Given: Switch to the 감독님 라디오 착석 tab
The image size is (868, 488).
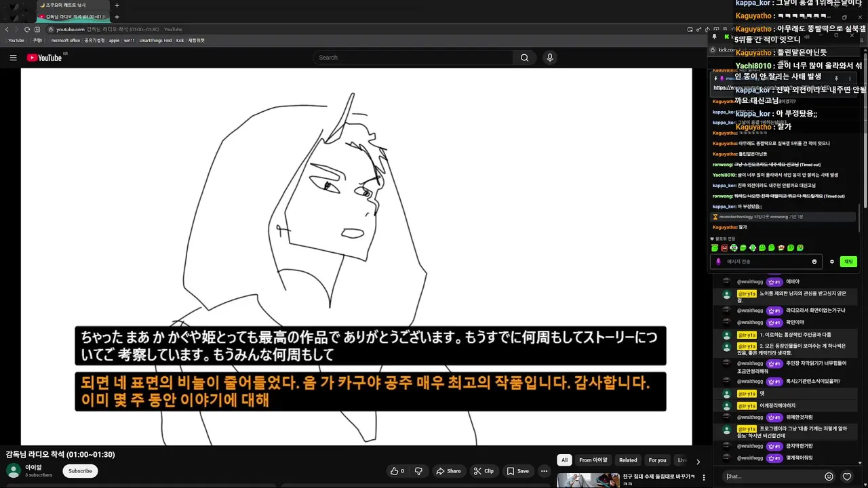Looking at the screenshot, I should (x=72, y=17).
